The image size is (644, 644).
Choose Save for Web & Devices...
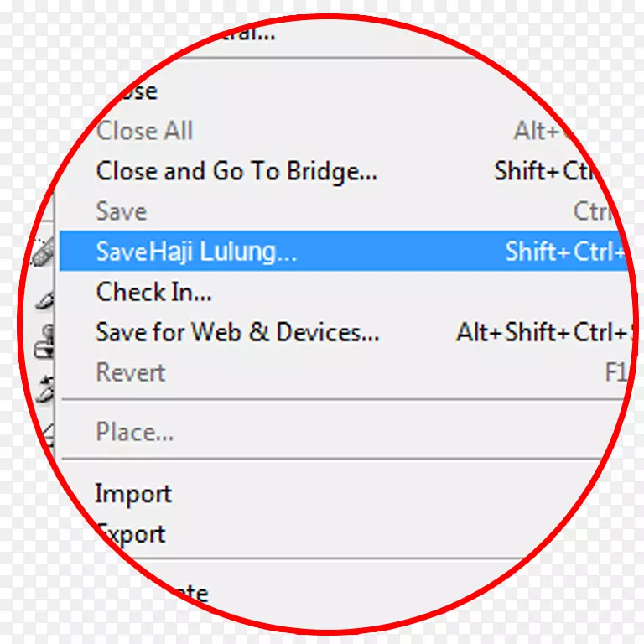(x=237, y=332)
